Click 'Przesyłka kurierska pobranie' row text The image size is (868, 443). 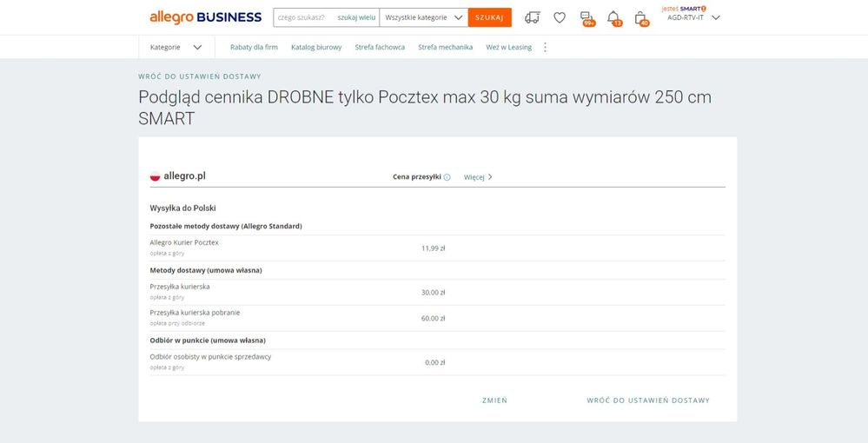(x=195, y=313)
